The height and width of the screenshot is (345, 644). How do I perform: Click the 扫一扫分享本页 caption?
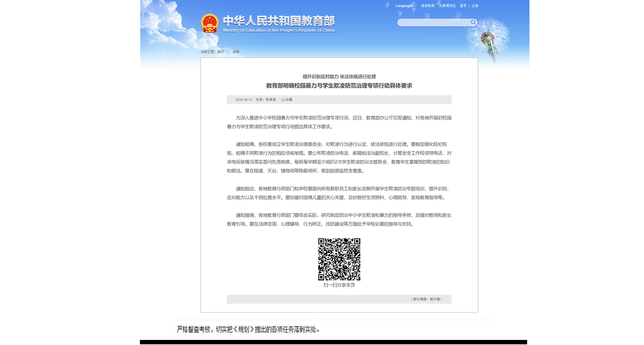coord(339,285)
